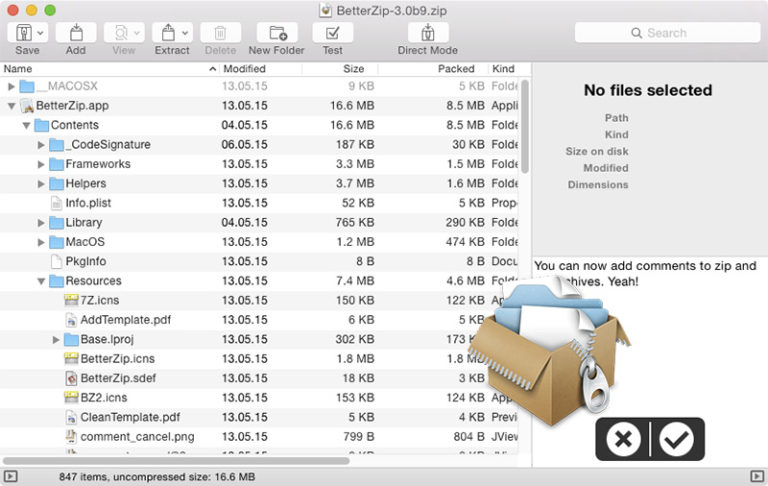Expand the Frameworks folder
Image resolution: width=768 pixels, height=486 pixels.
point(42,165)
